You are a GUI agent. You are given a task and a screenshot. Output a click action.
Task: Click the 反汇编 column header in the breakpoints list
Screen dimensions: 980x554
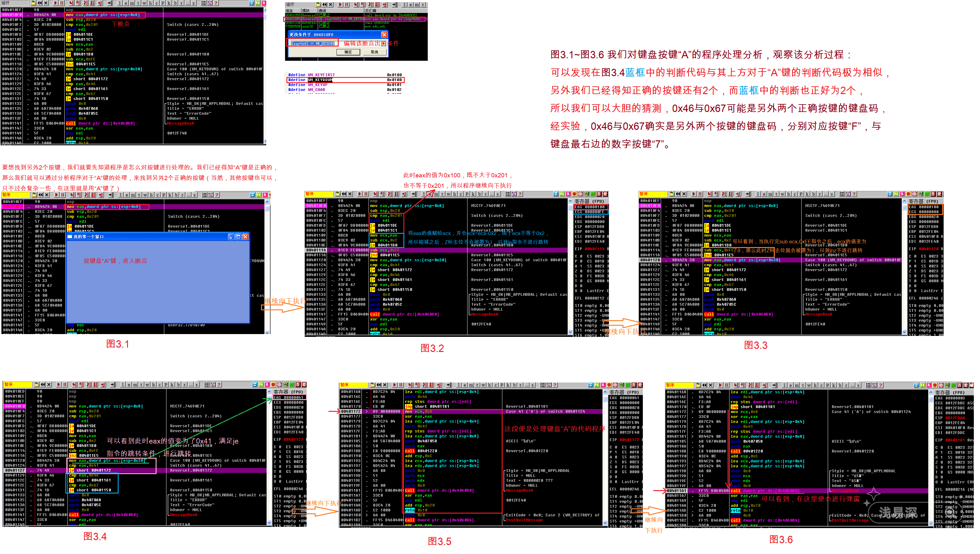click(370, 11)
